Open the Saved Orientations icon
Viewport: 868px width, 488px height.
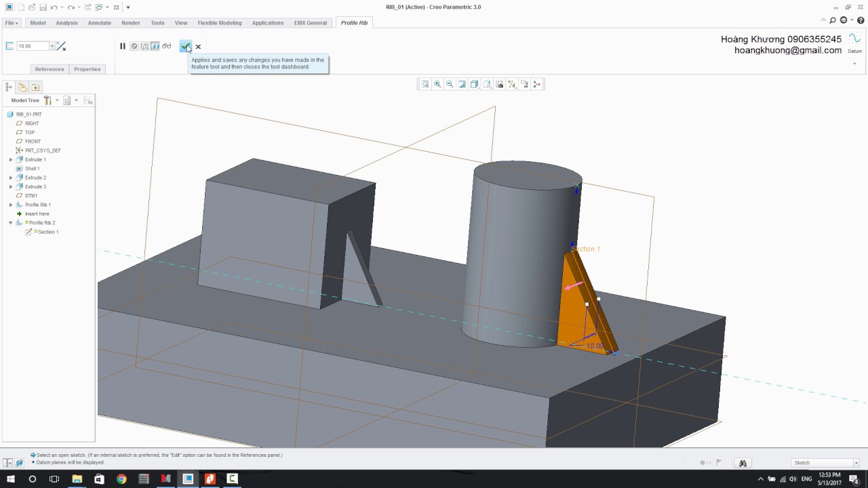(x=487, y=84)
